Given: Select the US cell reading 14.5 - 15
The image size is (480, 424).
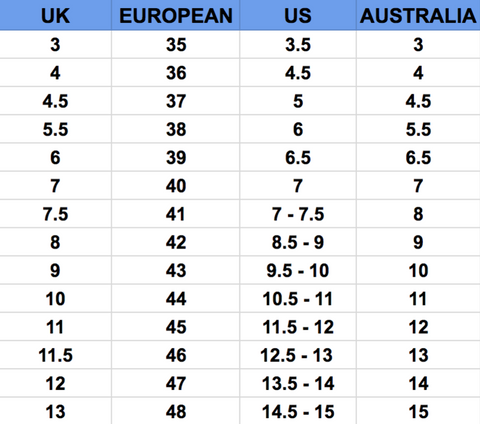Looking at the screenshot, I should point(298,411).
